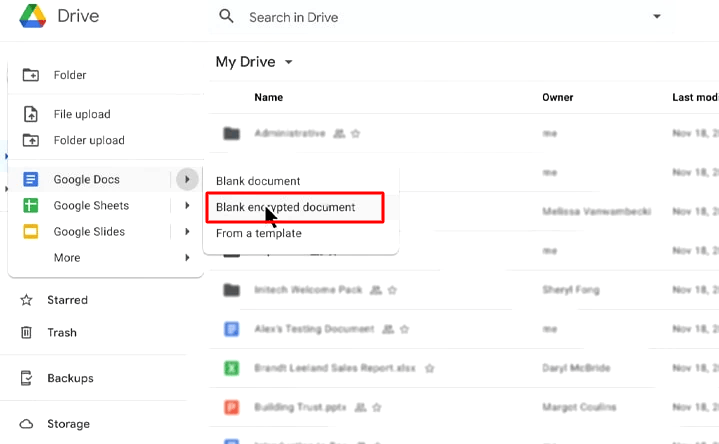Select Blank encrypted document

[x=285, y=207]
